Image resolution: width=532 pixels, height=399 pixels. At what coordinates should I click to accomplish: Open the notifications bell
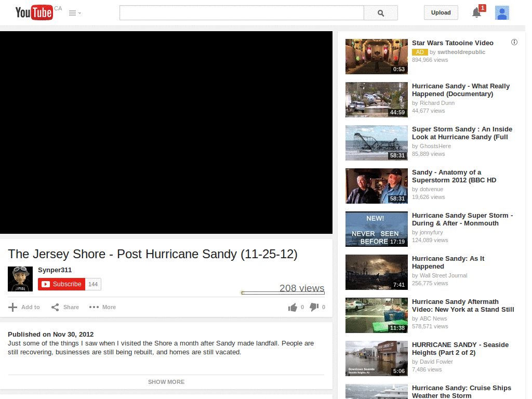476,13
